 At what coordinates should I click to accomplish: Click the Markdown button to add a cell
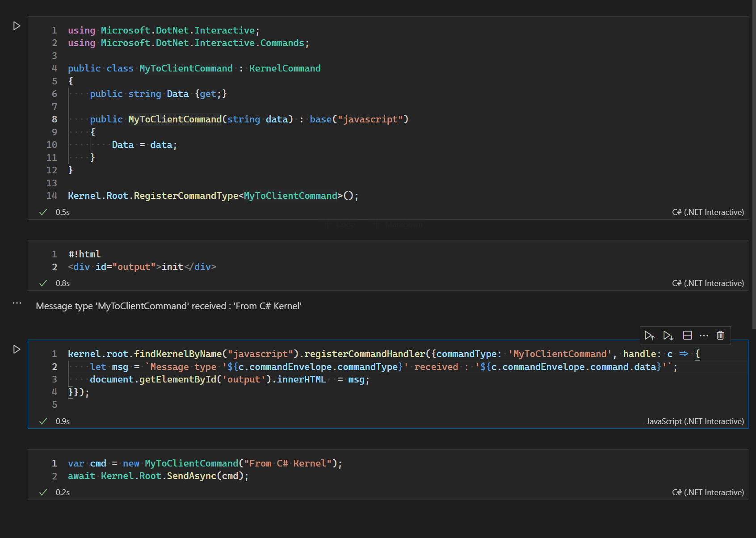[398, 224]
